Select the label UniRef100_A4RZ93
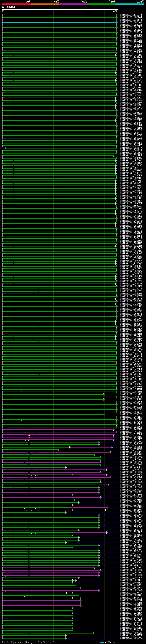The height and width of the screenshot is (644, 146). (x=131, y=50)
